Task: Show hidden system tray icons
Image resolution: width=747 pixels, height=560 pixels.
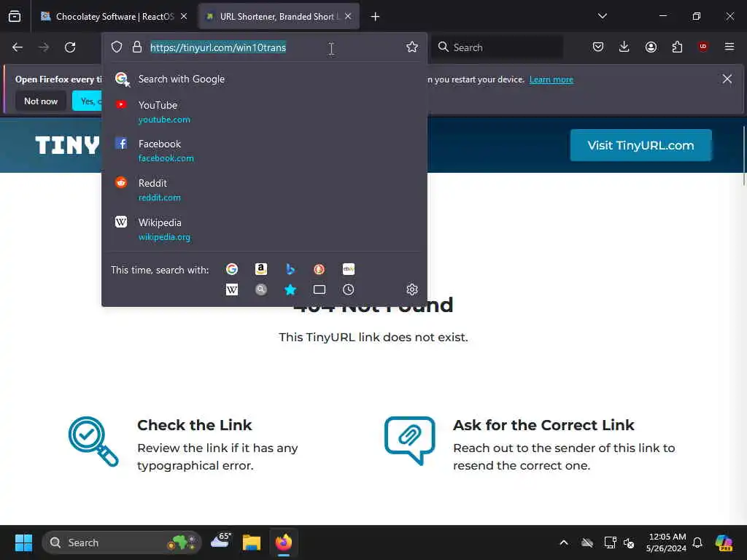Action: coord(564,542)
